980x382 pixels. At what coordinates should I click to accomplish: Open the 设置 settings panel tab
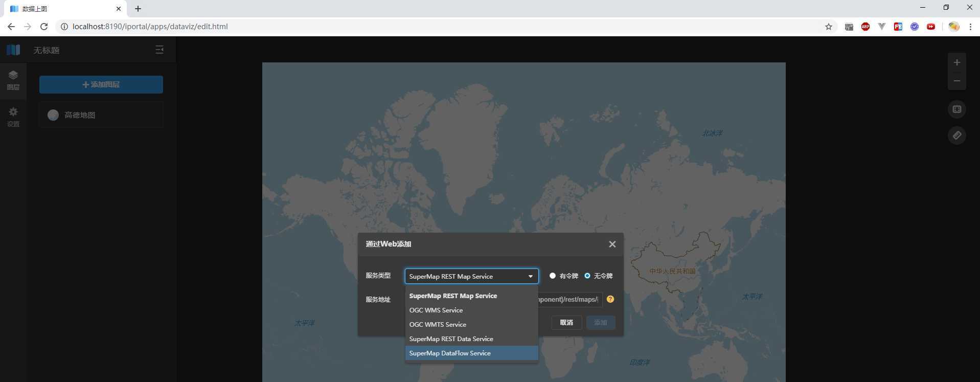[13, 117]
